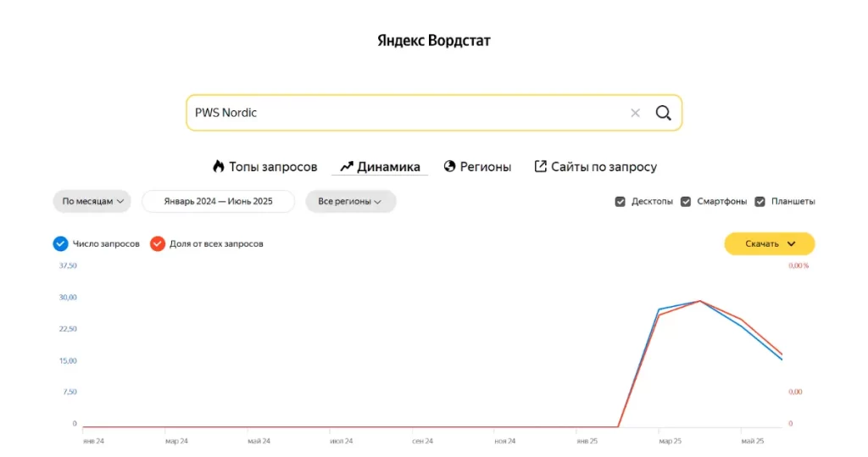Open the Январь 2024 — Июнь 2025 date range picker

[218, 201]
